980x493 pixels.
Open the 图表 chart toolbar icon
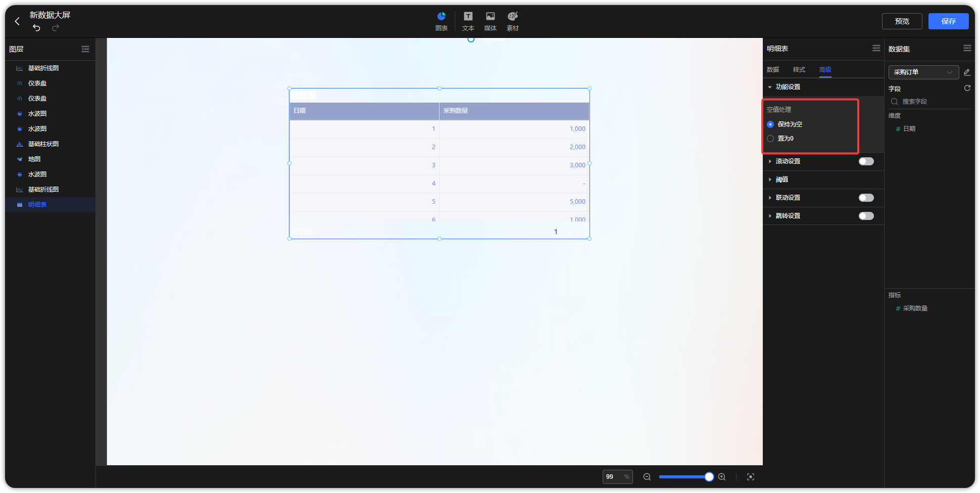(442, 21)
